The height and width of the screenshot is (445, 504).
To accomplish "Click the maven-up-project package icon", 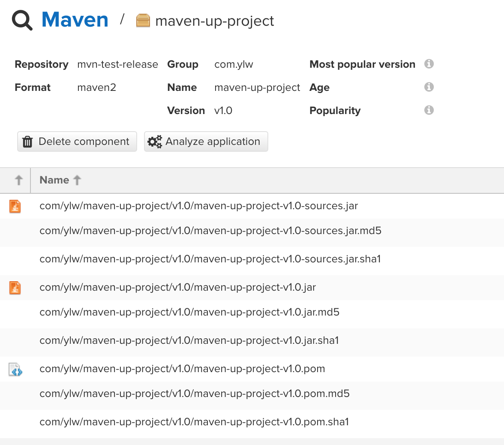I will [143, 21].
